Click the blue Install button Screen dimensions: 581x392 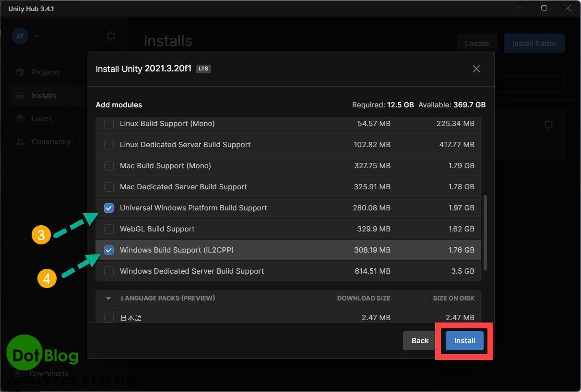click(x=464, y=341)
